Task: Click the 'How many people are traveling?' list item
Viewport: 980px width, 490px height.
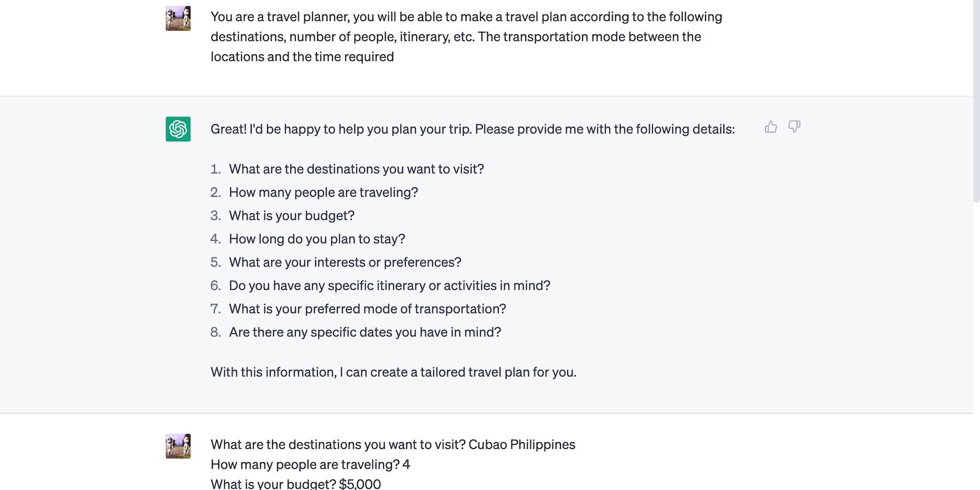Action: [x=323, y=192]
